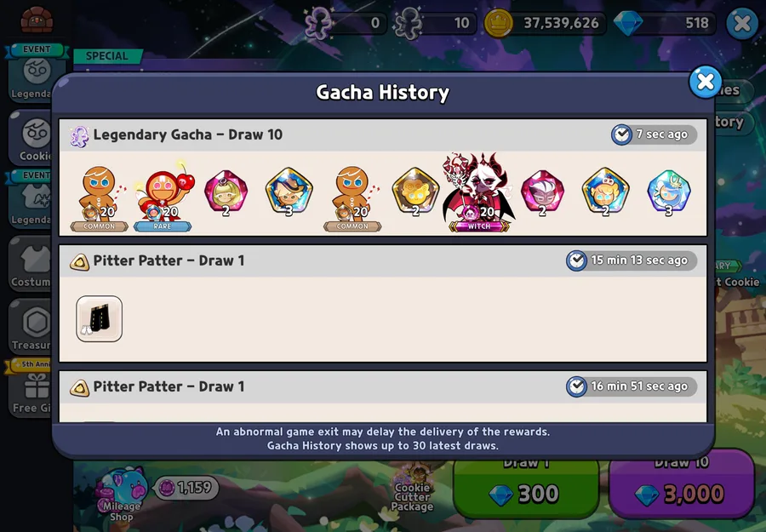Screen dimensions: 766x532
Task: Close the Gacha History popup
Action: [x=705, y=82]
